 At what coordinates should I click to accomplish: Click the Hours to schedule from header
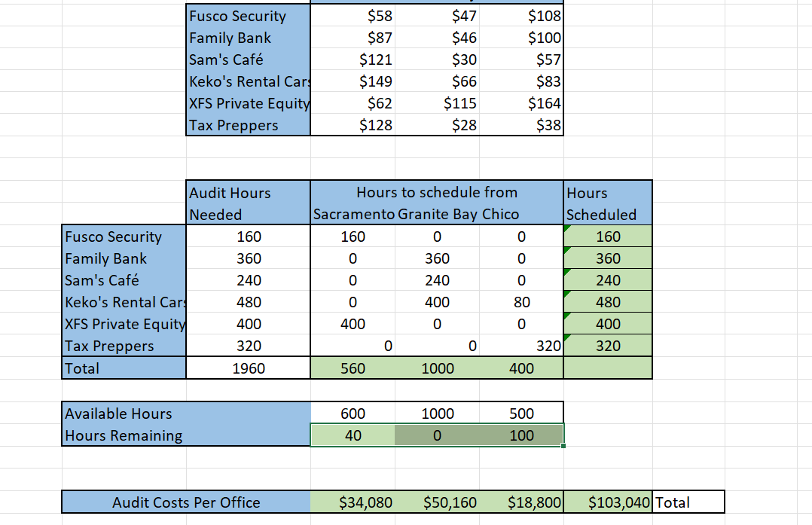[x=437, y=192]
